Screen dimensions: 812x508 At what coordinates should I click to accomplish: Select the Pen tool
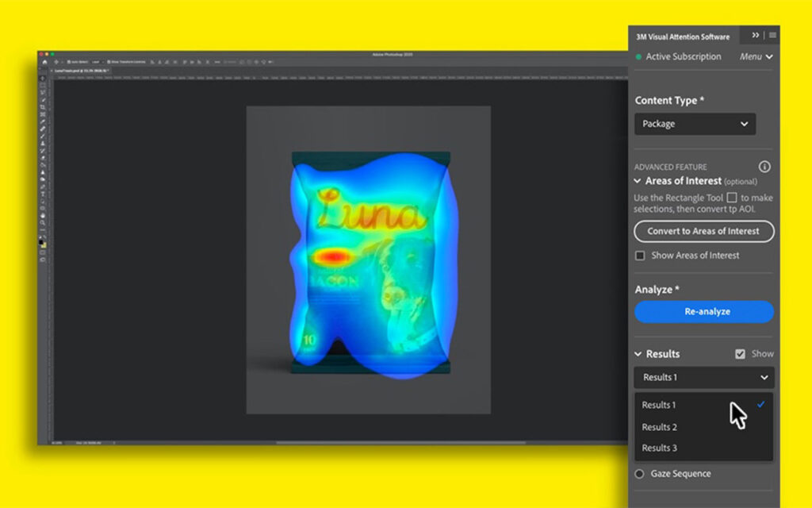point(43,187)
